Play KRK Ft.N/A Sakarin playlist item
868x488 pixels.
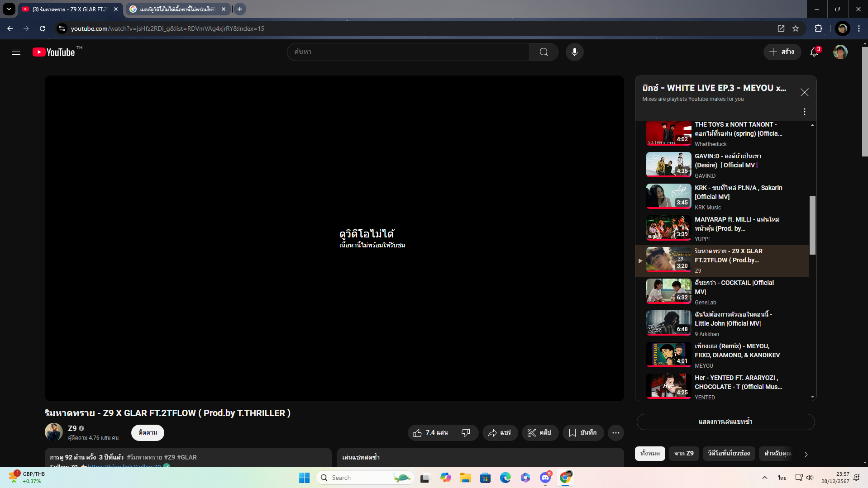[x=722, y=197]
